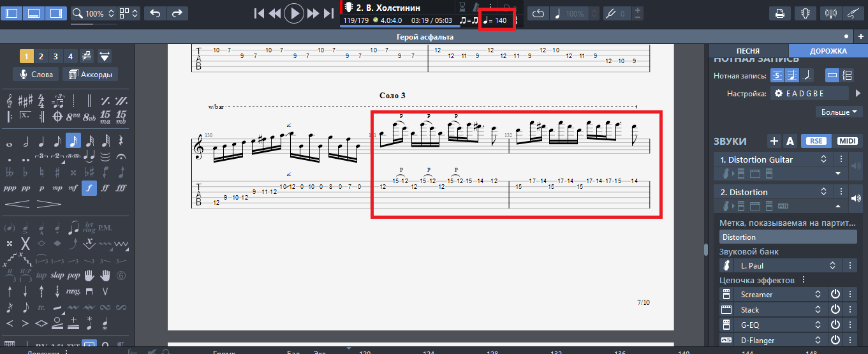This screenshot has height=354, width=868.
Task: Select the highlighted sixteenth note duration
Action: pyautogui.click(x=74, y=140)
